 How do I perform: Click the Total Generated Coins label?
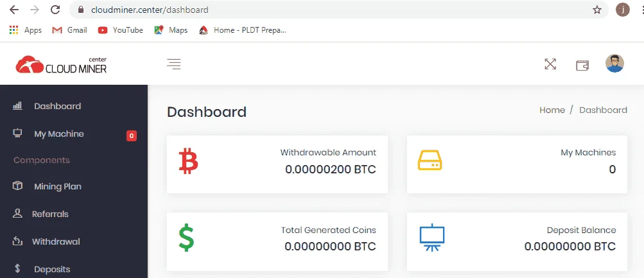(x=329, y=230)
